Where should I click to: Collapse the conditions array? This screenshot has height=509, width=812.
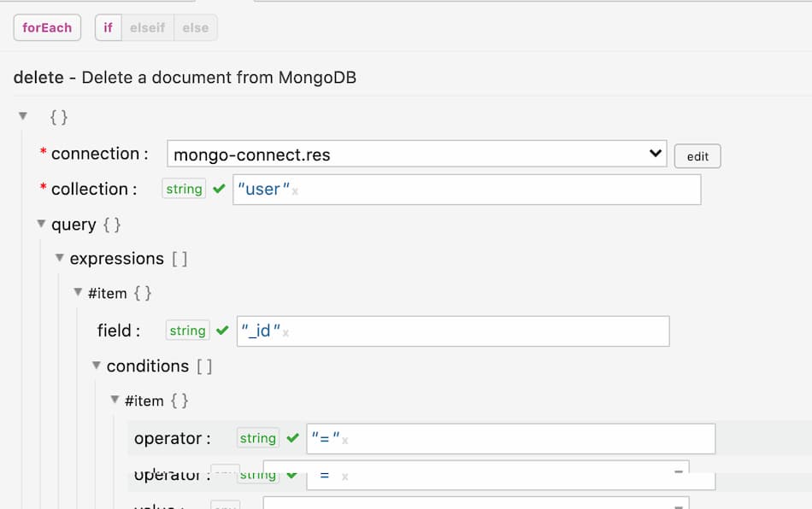[x=97, y=366]
